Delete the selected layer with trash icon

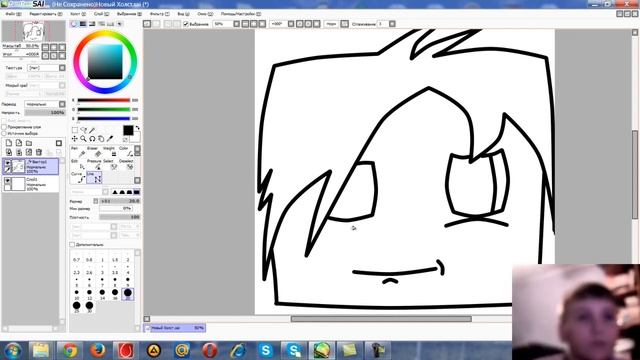point(39,152)
